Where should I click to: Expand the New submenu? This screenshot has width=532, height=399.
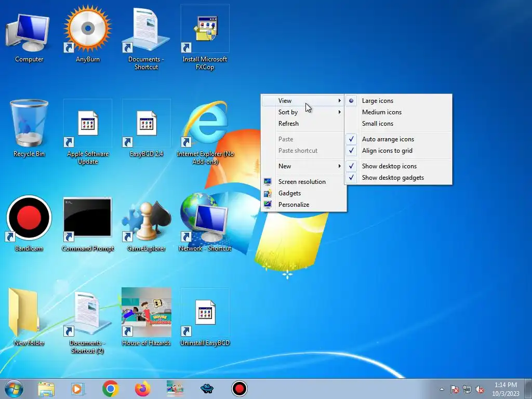click(303, 166)
